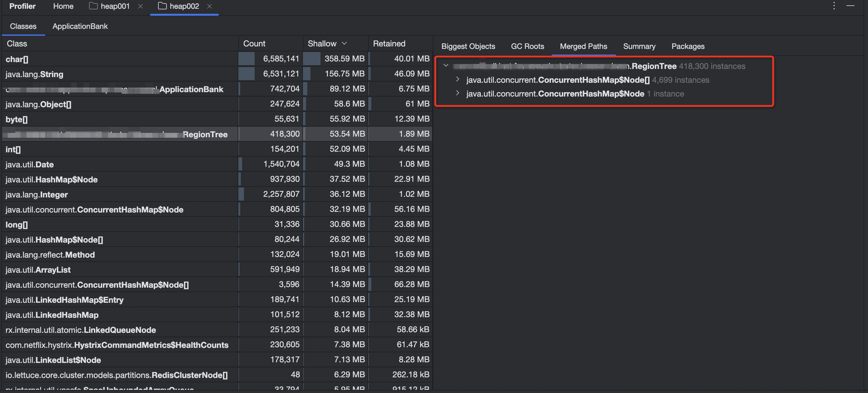Close the heap001 tab
The width and height of the screenshot is (868, 393).
(x=140, y=6)
